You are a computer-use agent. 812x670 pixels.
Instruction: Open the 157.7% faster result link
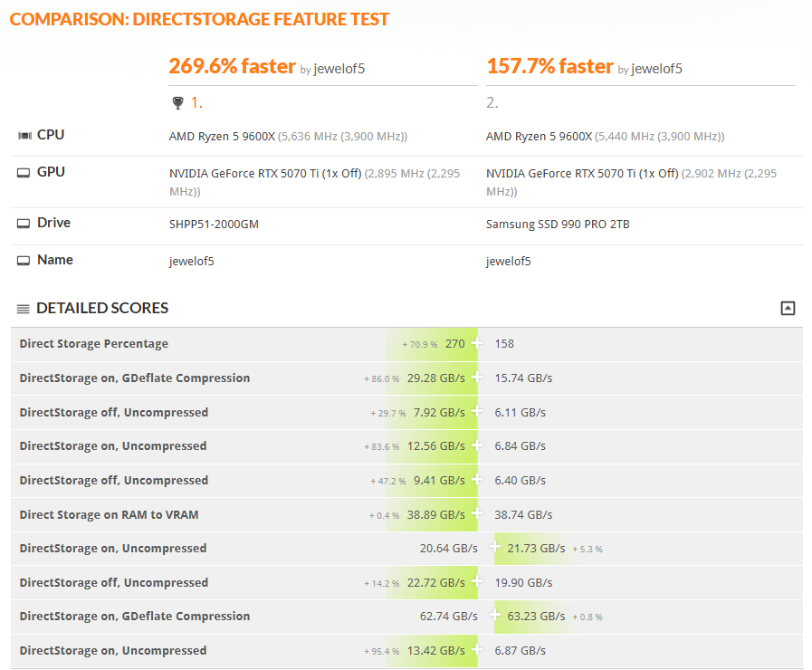[x=550, y=66]
